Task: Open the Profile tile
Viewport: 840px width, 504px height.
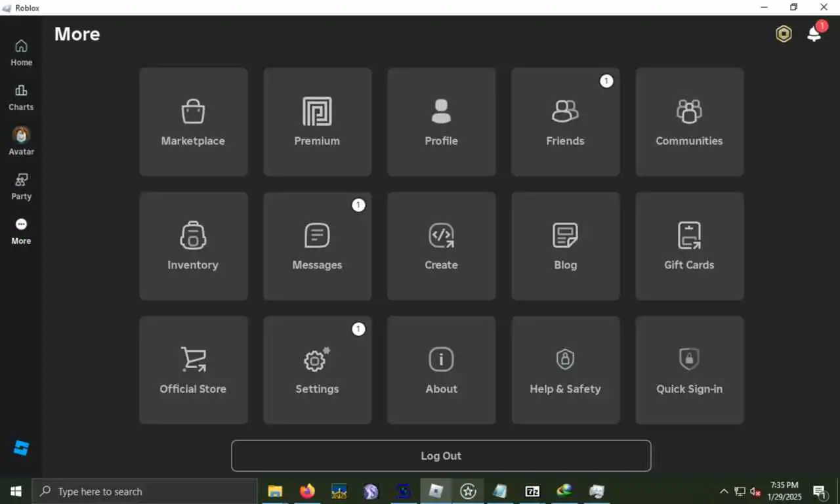Action: click(x=441, y=122)
